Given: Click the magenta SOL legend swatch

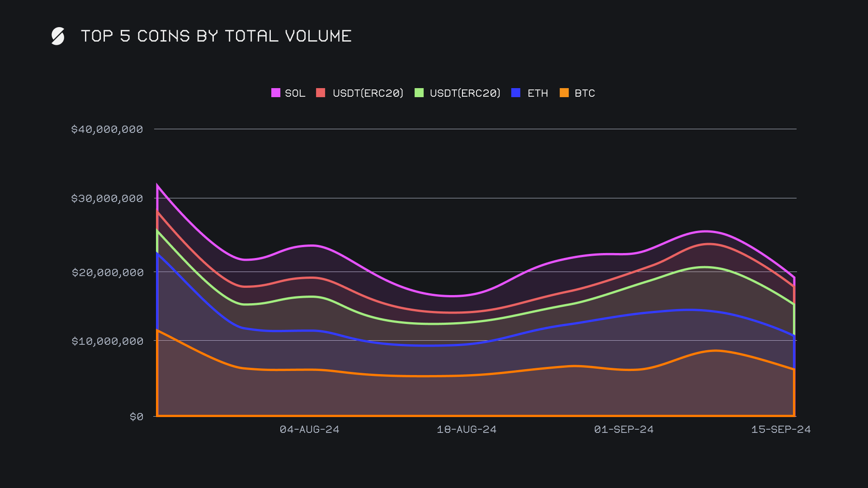Looking at the screenshot, I should click(x=275, y=93).
